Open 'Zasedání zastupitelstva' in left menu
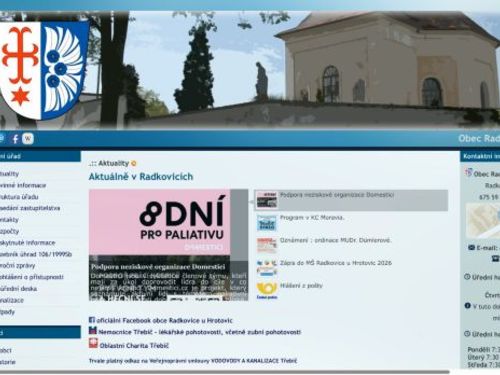 point(30,208)
